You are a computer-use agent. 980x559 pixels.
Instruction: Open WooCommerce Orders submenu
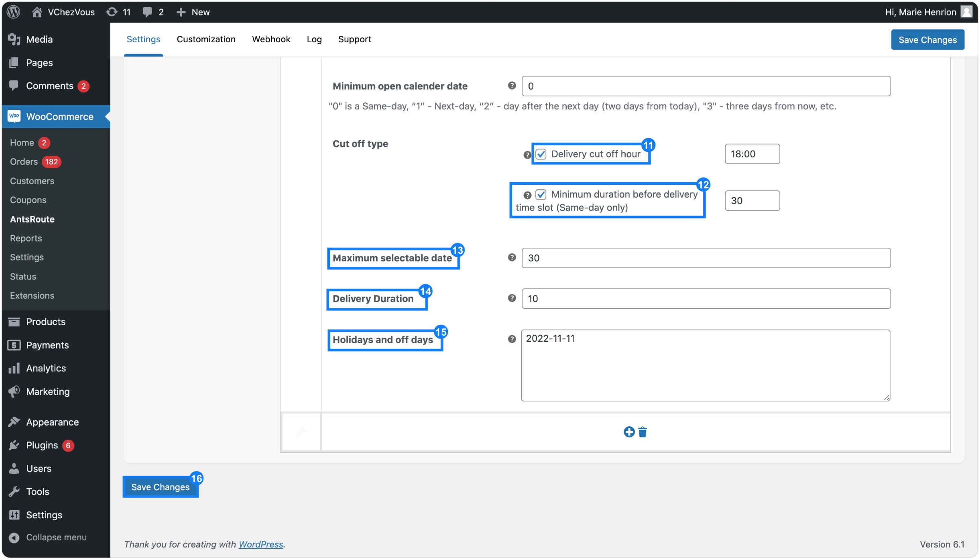click(x=24, y=162)
